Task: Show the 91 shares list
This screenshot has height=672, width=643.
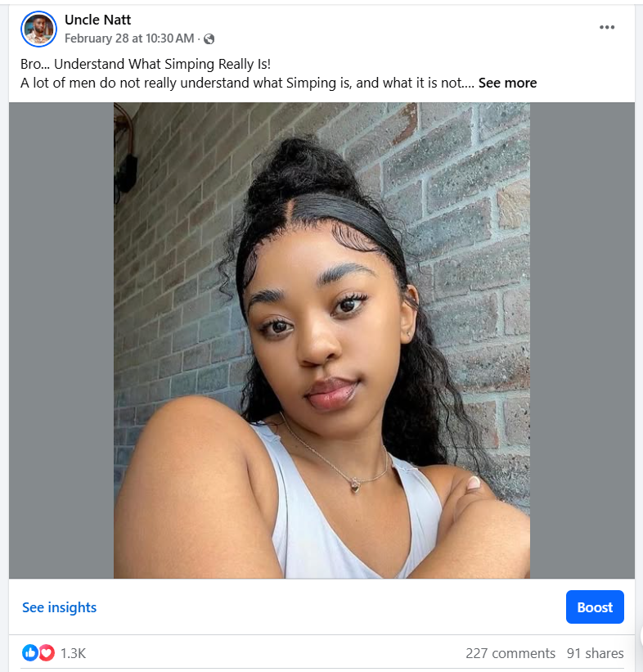Action: tap(595, 653)
